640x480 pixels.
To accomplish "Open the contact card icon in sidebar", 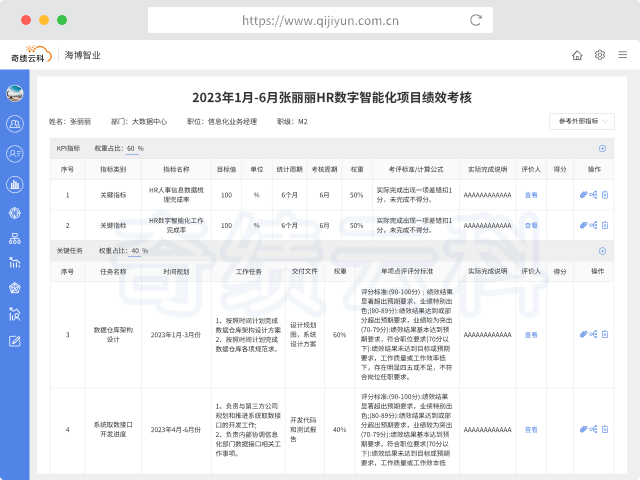I will click(x=15, y=152).
